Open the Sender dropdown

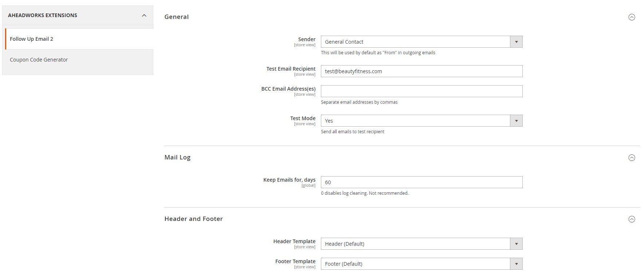click(x=415, y=42)
